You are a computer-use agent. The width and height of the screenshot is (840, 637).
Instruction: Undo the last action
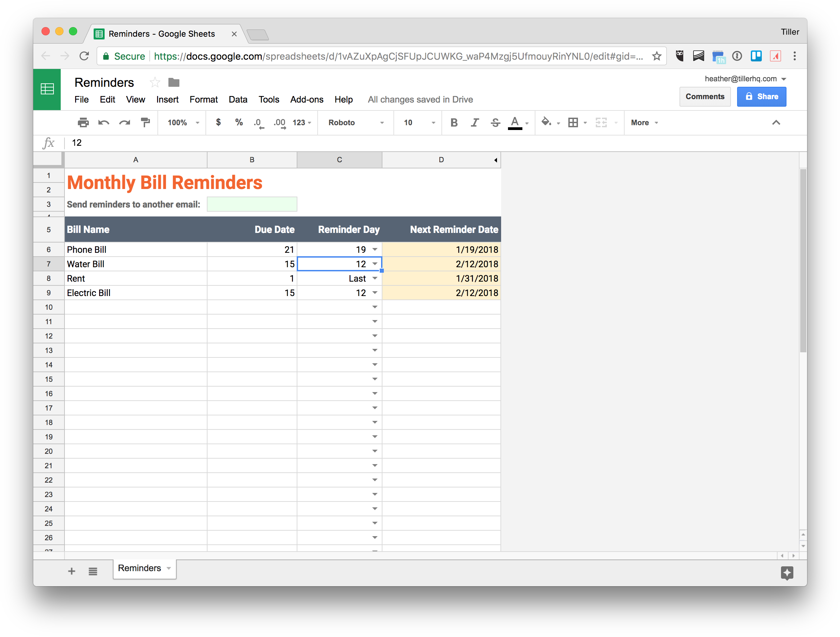point(103,123)
